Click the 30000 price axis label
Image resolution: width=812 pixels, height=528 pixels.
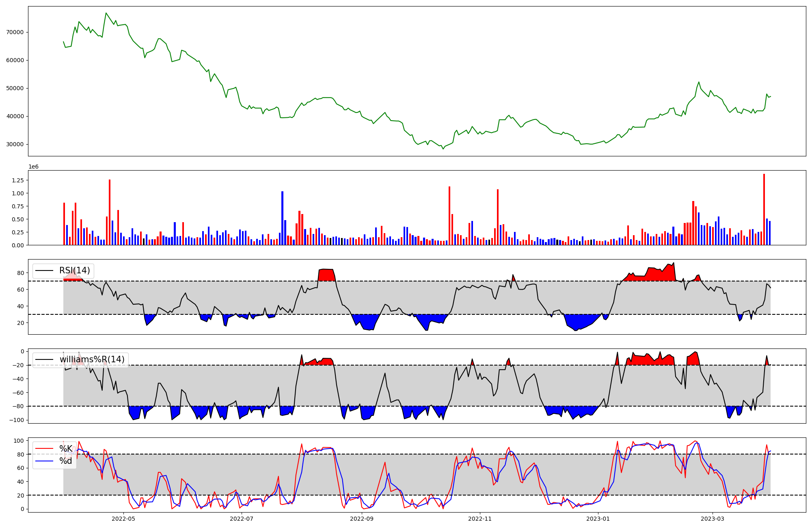point(15,144)
